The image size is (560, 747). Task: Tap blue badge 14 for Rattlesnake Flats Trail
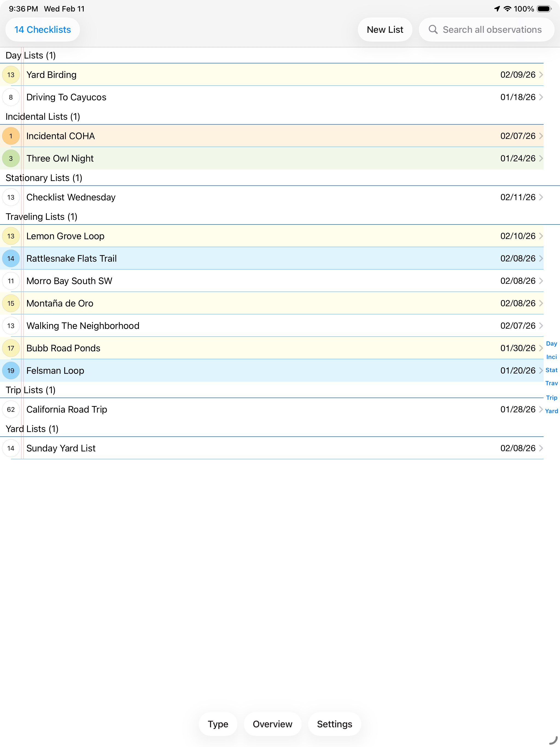[11, 258]
